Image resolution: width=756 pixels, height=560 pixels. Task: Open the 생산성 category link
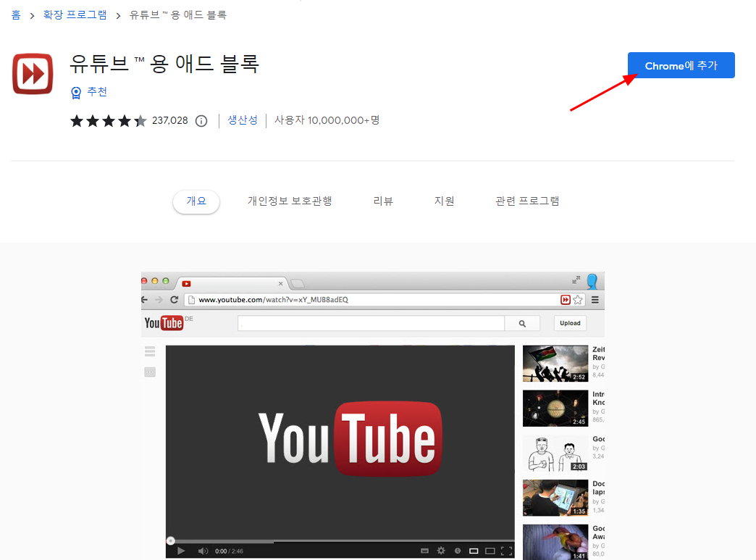(x=243, y=120)
